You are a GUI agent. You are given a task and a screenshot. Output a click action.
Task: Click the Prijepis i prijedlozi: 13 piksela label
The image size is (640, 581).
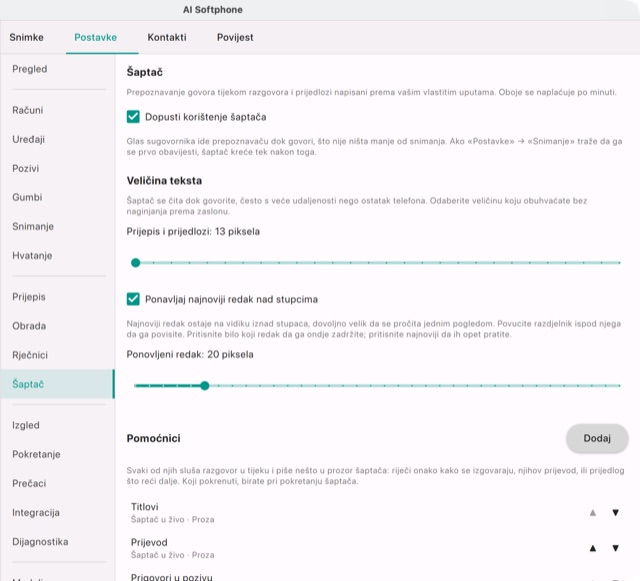click(x=193, y=232)
